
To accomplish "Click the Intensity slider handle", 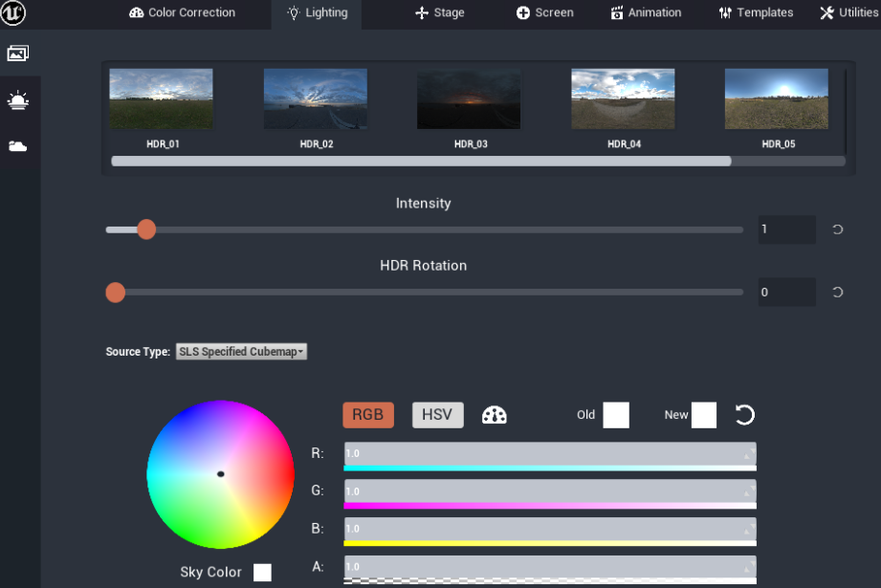I will (146, 229).
